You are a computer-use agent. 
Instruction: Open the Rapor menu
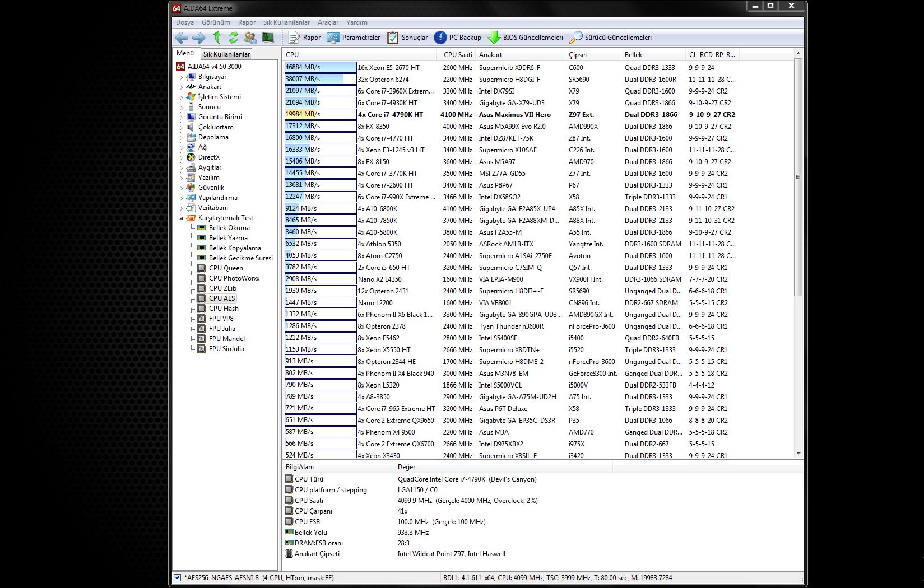(x=247, y=22)
